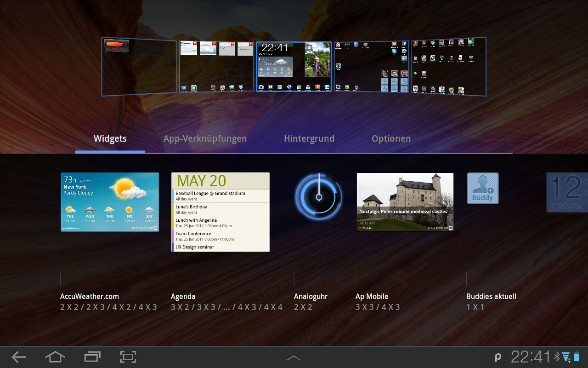This screenshot has width=588, height=368.
Task: Switch to the Widgets tab
Action: [110, 138]
